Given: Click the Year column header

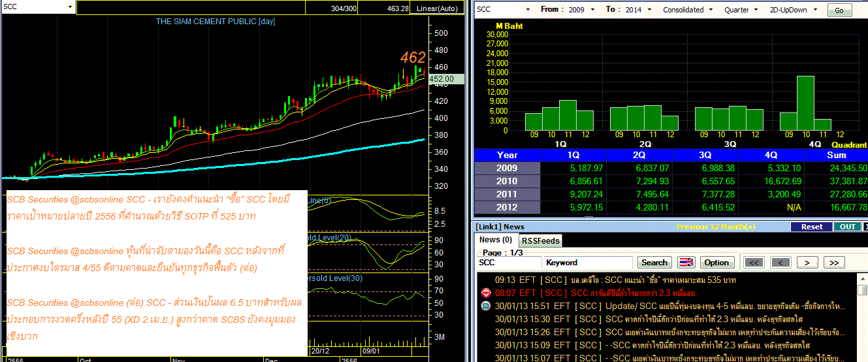Looking at the screenshot, I should 507,155.
